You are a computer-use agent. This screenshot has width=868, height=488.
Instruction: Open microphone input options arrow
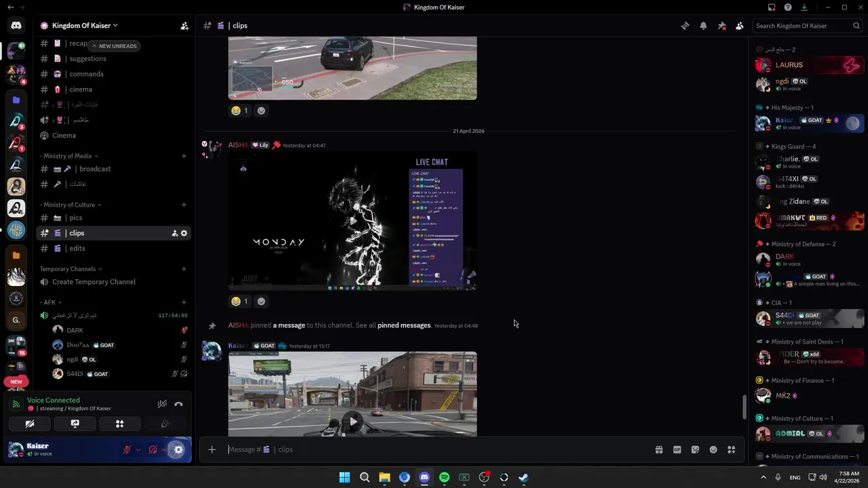tap(138, 449)
